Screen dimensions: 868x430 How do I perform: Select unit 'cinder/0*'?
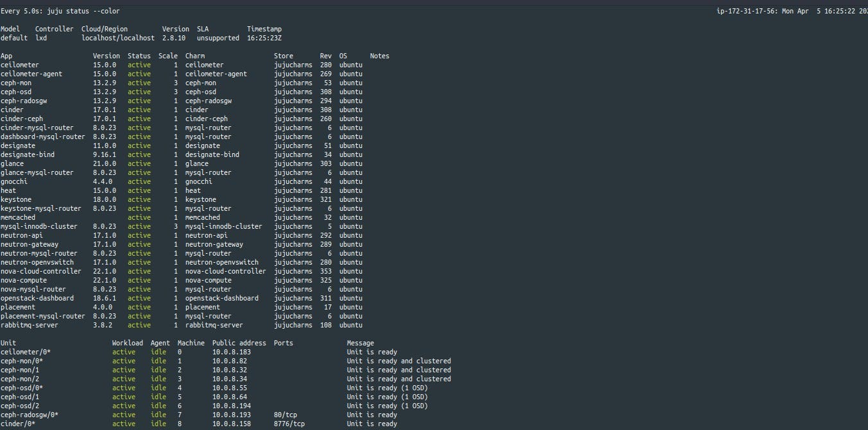click(18, 424)
